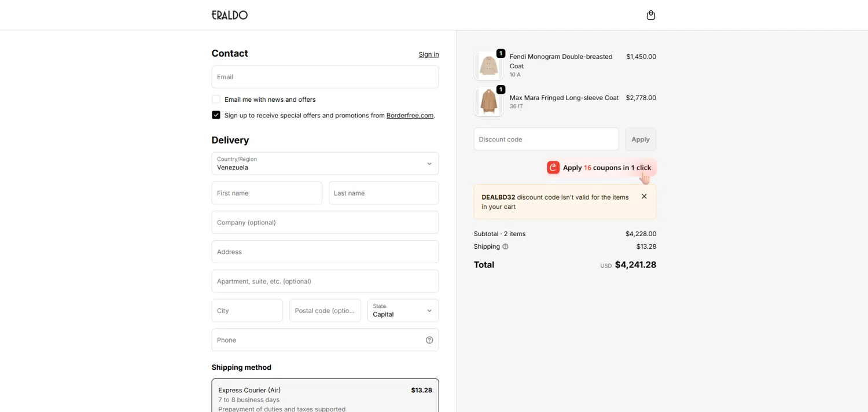The image size is (868, 412).
Task: Focus the Apartment, suite field
Action: [x=325, y=281]
